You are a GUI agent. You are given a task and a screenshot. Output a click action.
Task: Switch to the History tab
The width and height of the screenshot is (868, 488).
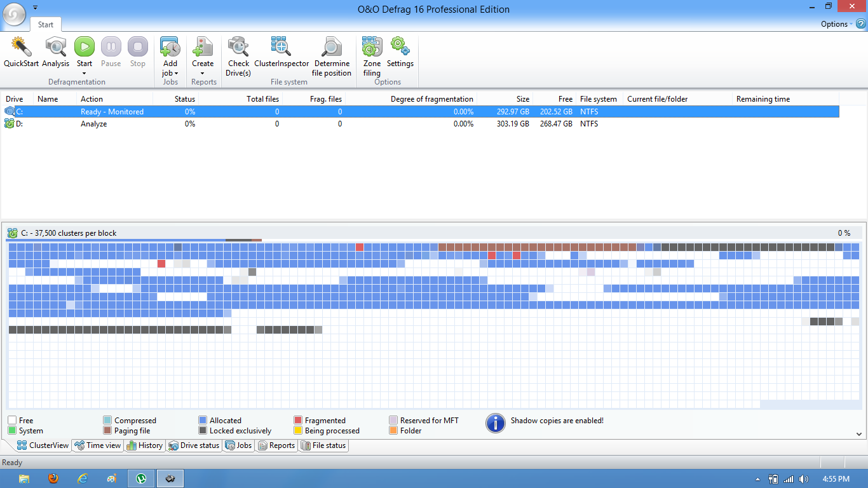[x=144, y=445]
